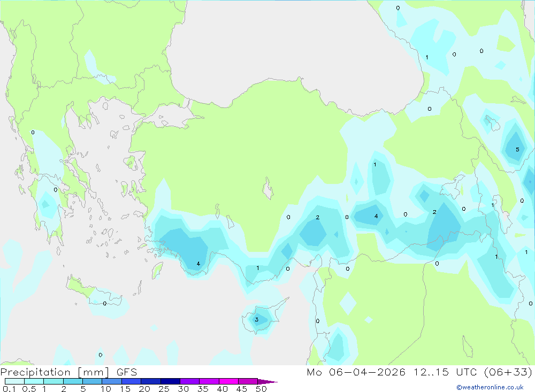
Task: Select the 1–2 mm legend swatch
Action: (53, 381)
